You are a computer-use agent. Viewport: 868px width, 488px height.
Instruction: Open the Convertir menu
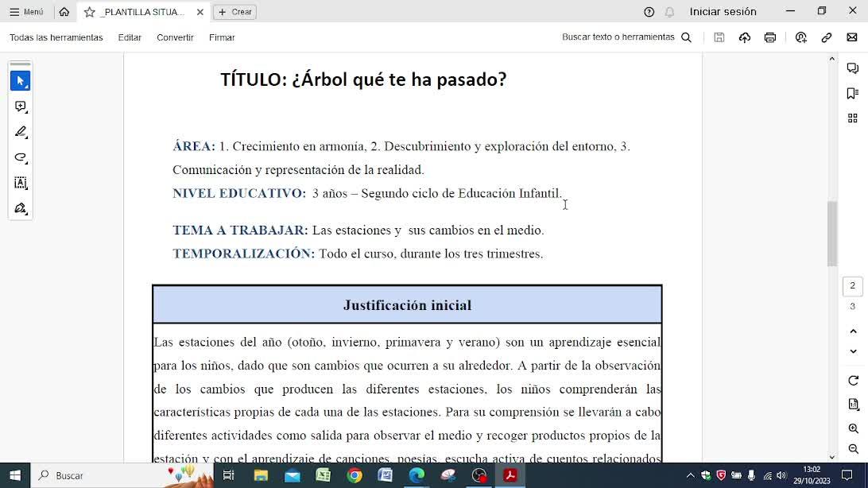pyautogui.click(x=175, y=37)
